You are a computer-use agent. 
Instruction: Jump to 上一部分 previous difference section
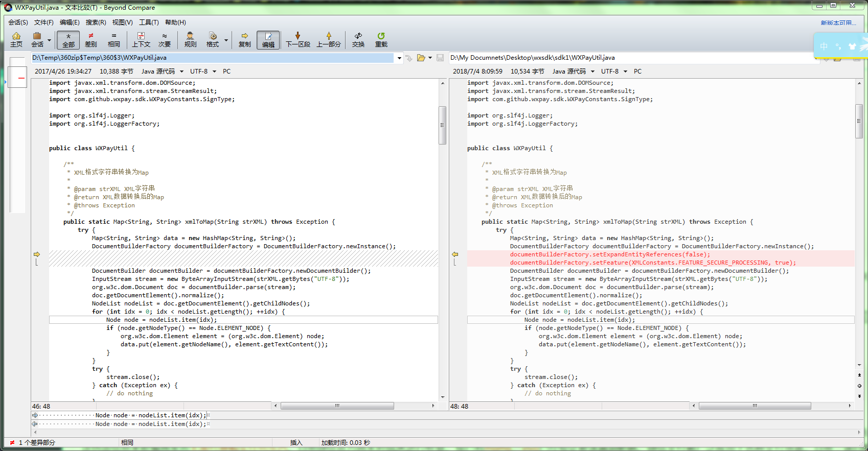pyautogui.click(x=329, y=39)
